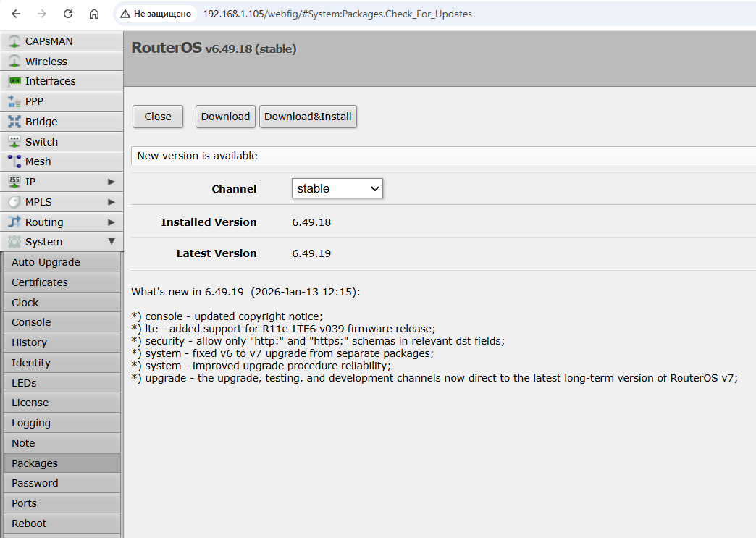This screenshot has height=538, width=756.
Task: Click the Interfaces icon in sidebar
Action: click(14, 81)
